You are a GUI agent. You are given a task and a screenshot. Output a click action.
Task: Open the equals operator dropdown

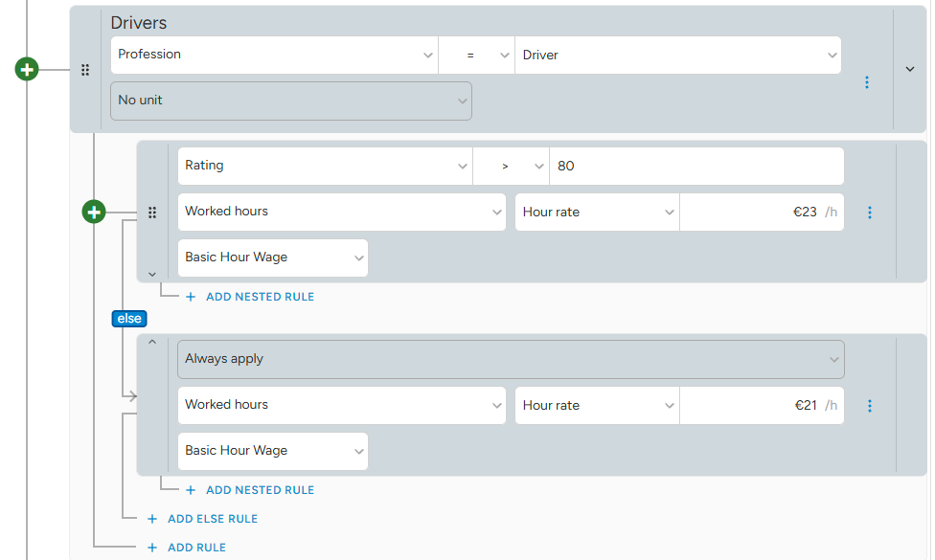coord(476,55)
